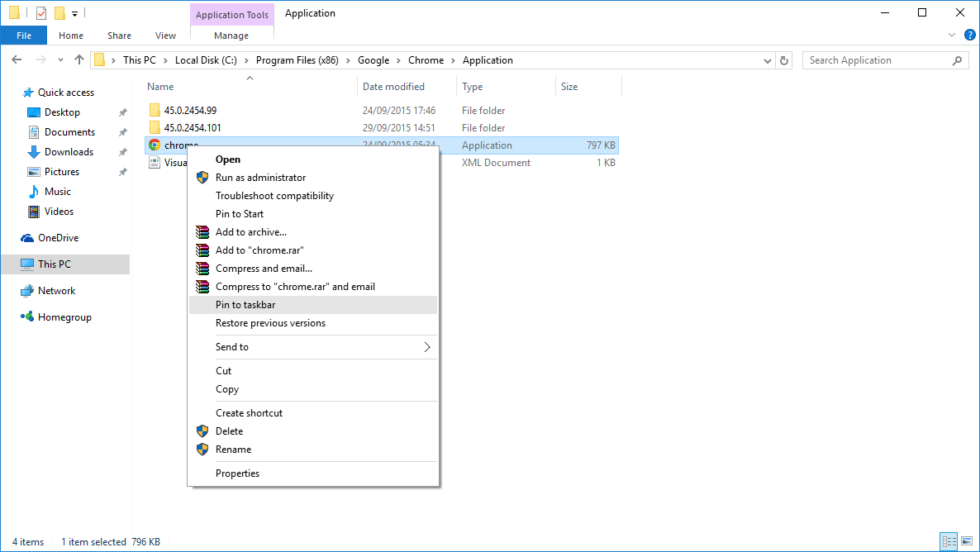Click shield icon next to Rename
The image size is (980, 552).
click(x=202, y=450)
